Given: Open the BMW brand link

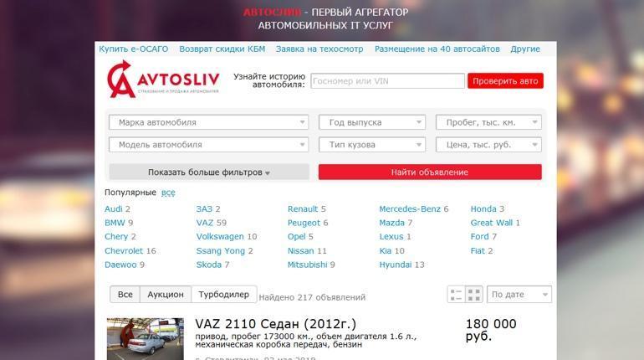Looking at the screenshot, I should tap(115, 223).
